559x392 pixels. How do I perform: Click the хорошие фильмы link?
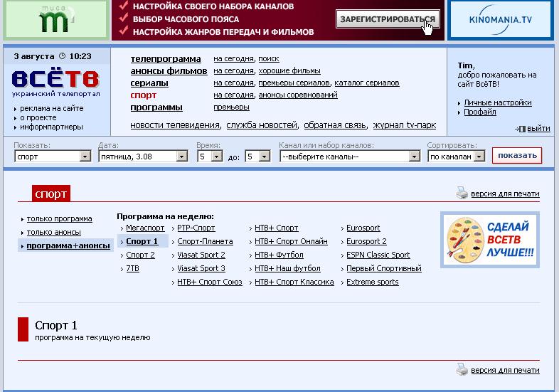point(289,71)
